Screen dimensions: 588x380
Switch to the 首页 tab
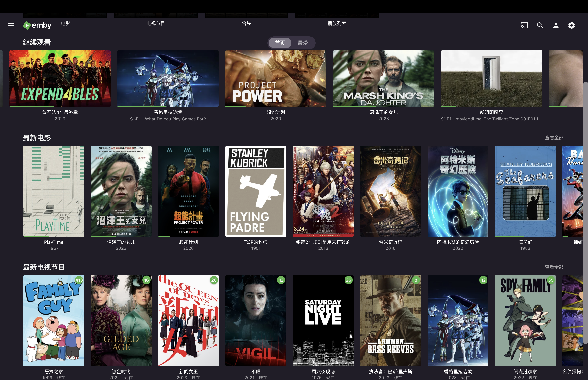280,43
